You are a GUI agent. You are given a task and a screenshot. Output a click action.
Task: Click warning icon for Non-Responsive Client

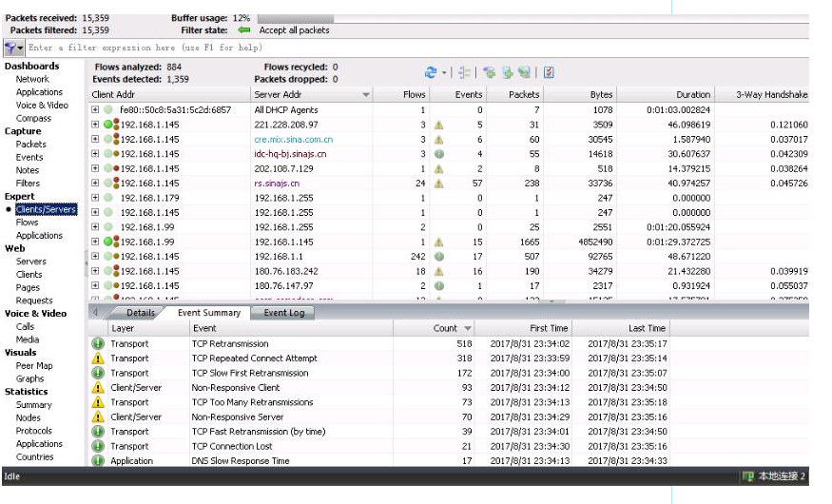[x=98, y=388]
